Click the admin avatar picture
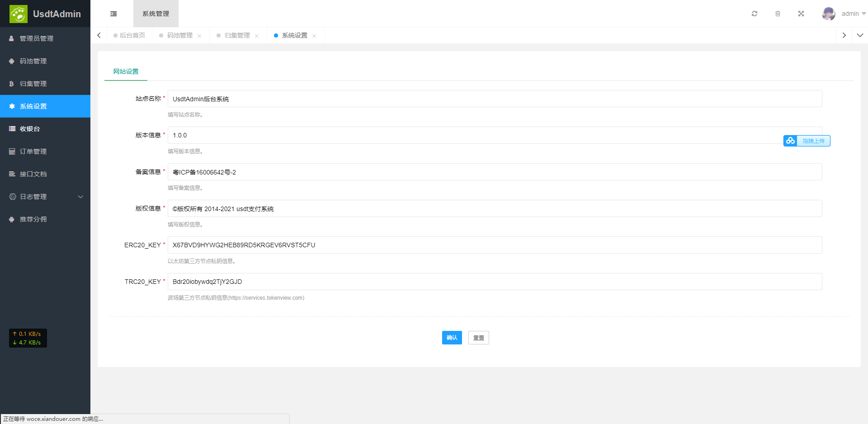The height and width of the screenshot is (424, 868). (x=829, y=14)
